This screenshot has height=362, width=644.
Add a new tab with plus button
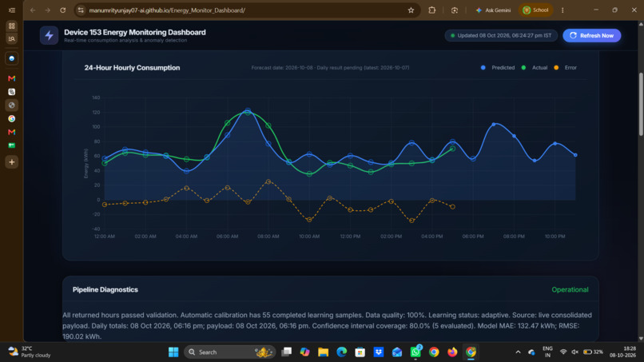click(11, 162)
